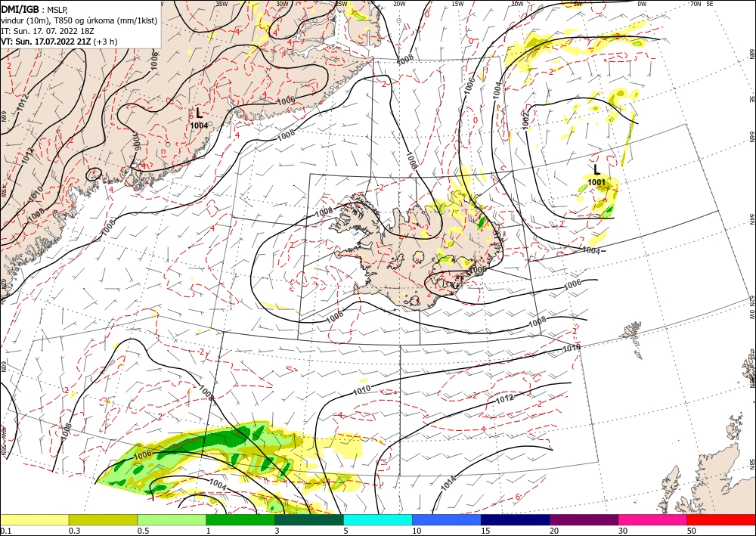The width and height of the screenshot is (756, 536).
Task: Click the '30W' longitude label
Action: [282, 3]
